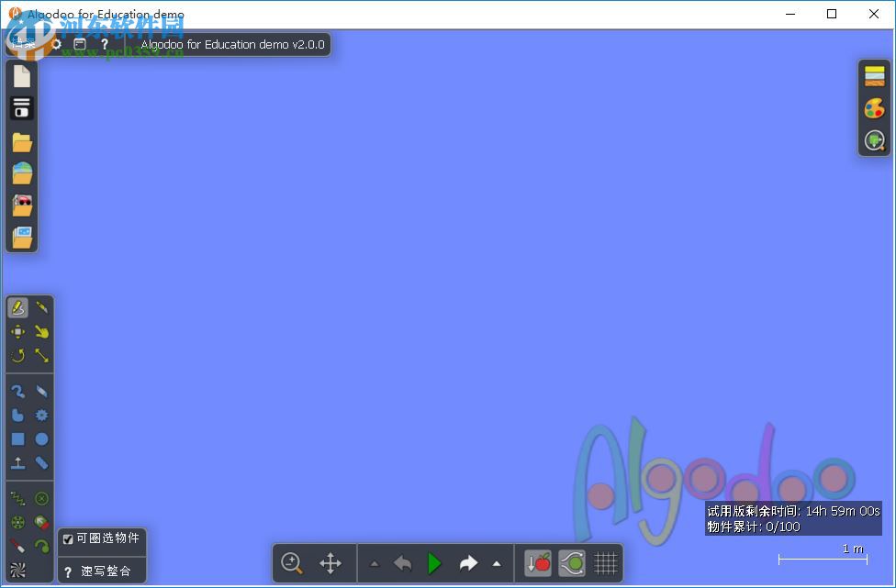
Task: Expand the undo history arrow
Action: 375,563
